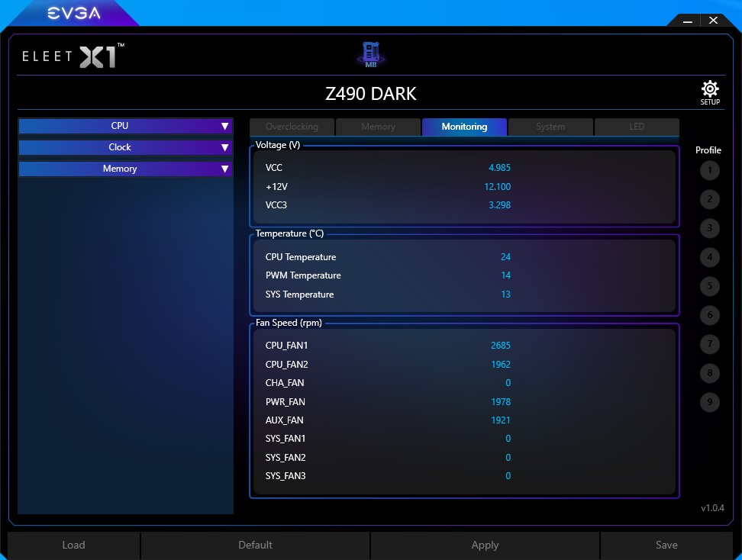Select profile 8
The width and height of the screenshot is (742, 560).
tap(709, 373)
